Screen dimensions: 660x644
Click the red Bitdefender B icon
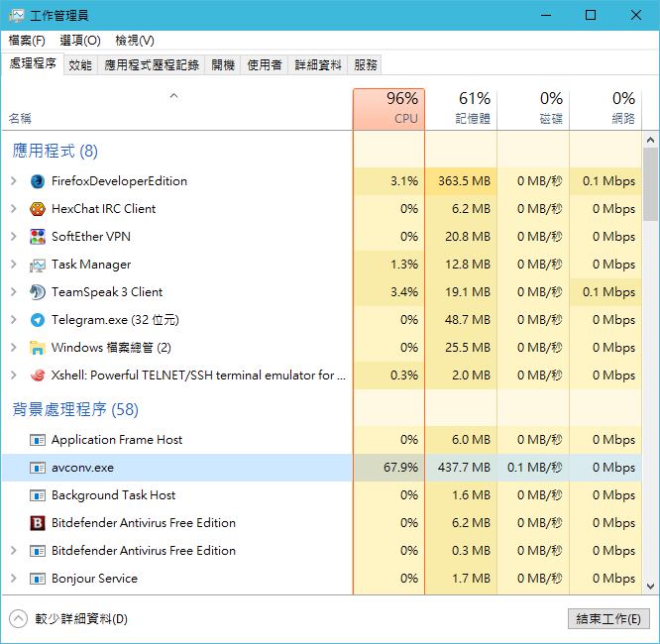(x=38, y=523)
